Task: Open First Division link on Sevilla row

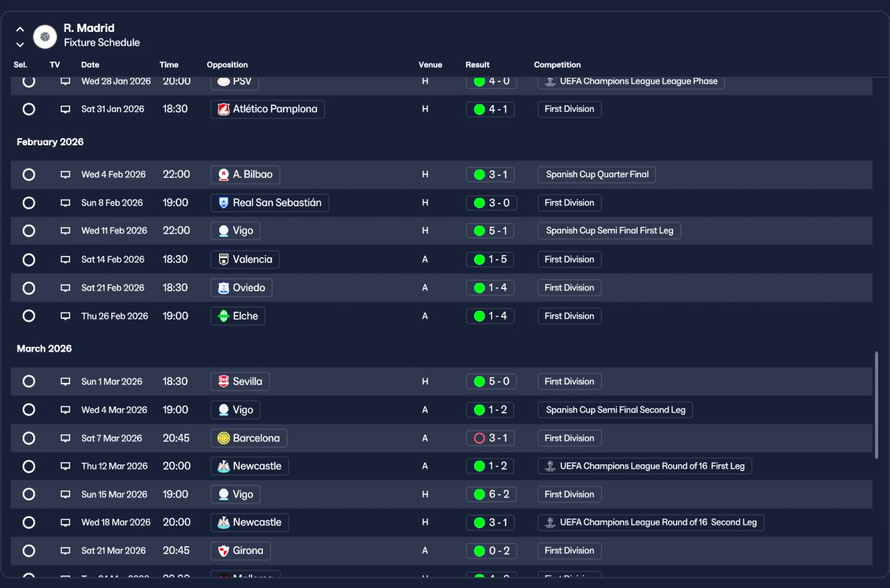Action: [x=569, y=382]
